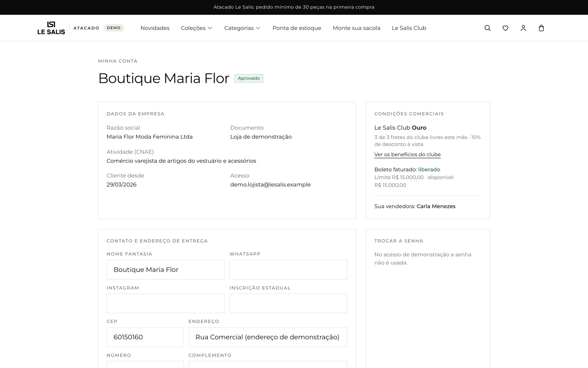Select the Le Salis Club Ouro text

pyautogui.click(x=400, y=128)
